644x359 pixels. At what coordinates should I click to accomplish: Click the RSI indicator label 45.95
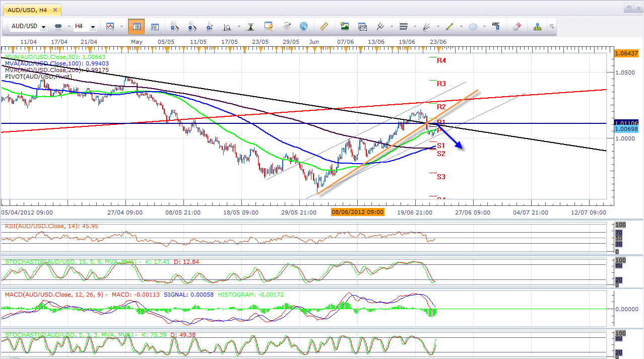[52, 226]
